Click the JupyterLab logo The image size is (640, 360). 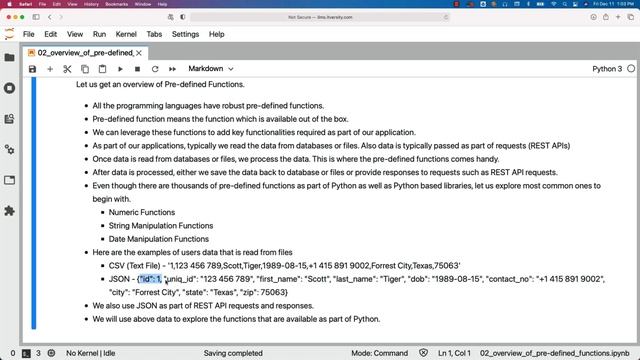pyautogui.click(x=9, y=34)
